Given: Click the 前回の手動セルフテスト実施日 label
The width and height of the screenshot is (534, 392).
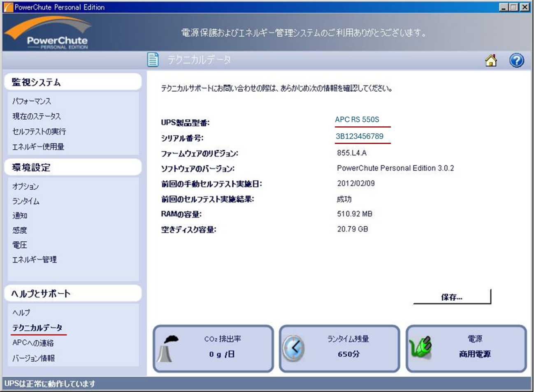Looking at the screenshot, I should click(x=211, y=184).
